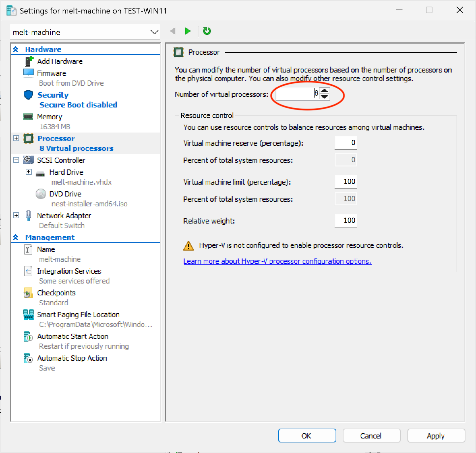Screen dimensions: 476x453
Task: Select Hard Drive item
Action: pyautogui.click(x=66, y=172)
